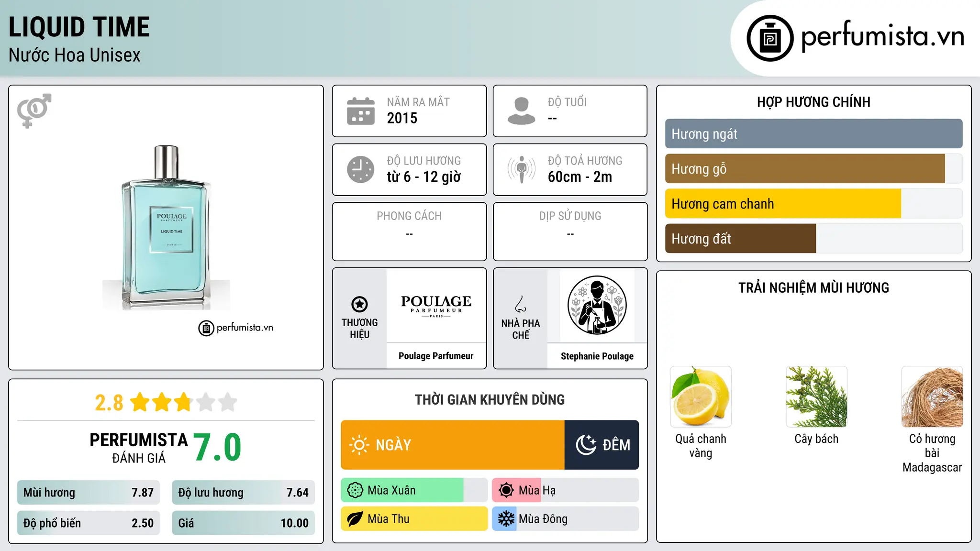Screen dimensions: 980x551
Task: Click the calendar icon for launch year
Action: (361, 111)
